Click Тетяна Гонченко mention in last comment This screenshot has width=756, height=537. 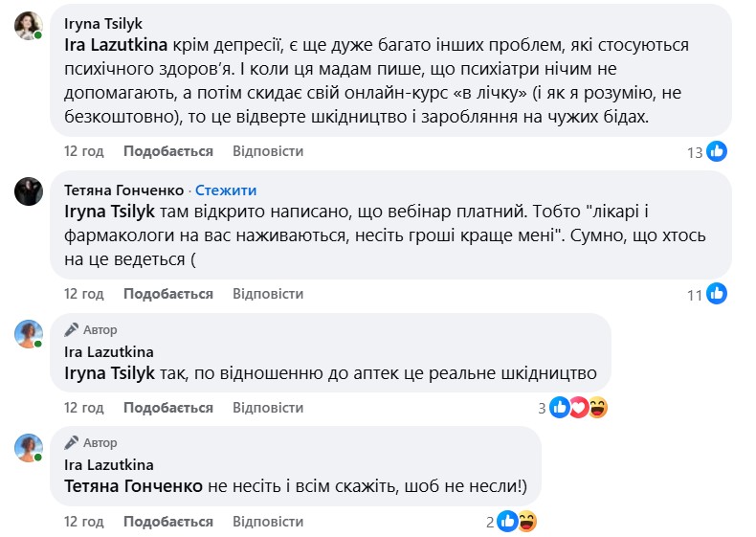pos(133,486)
